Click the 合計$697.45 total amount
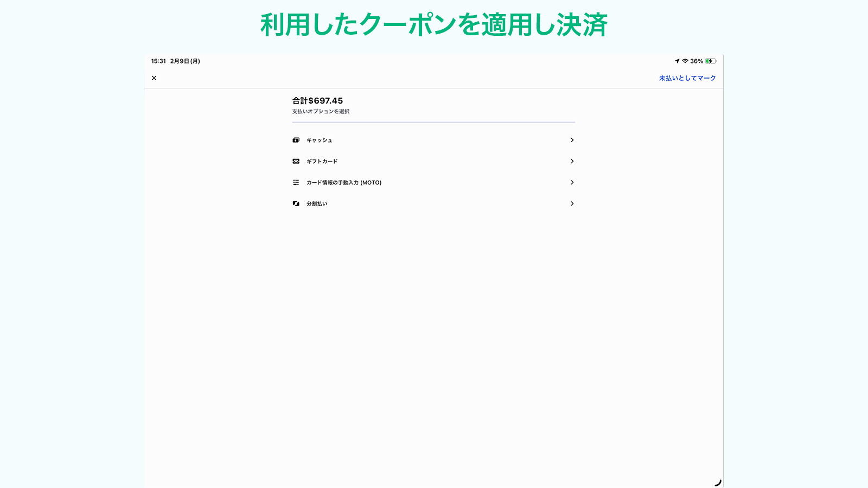Screen dimensions: 868x488 click(x=317, y=100)
